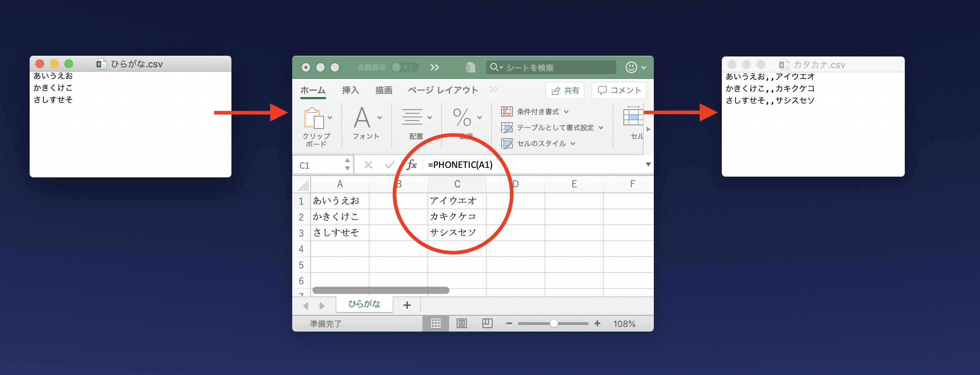Expand the formula bar arrow
Screen dimensions: 980x375
coord(648,164)
